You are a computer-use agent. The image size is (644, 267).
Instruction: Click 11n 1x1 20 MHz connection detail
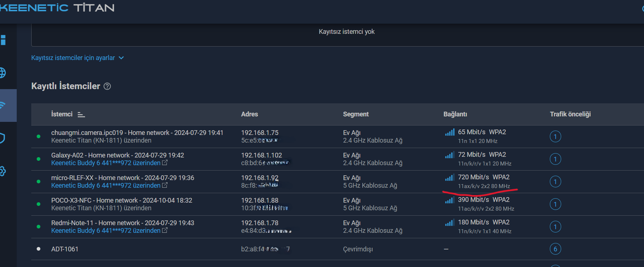(x=478, y=141)
